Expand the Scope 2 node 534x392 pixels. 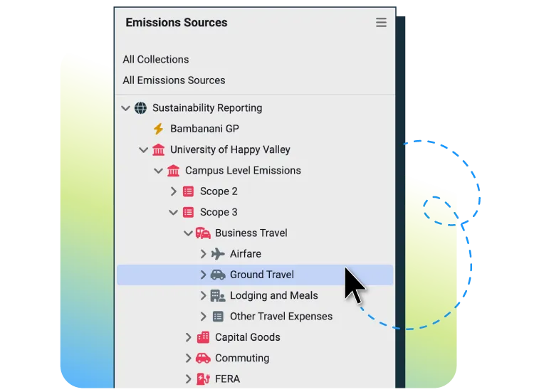click(173, 191)
